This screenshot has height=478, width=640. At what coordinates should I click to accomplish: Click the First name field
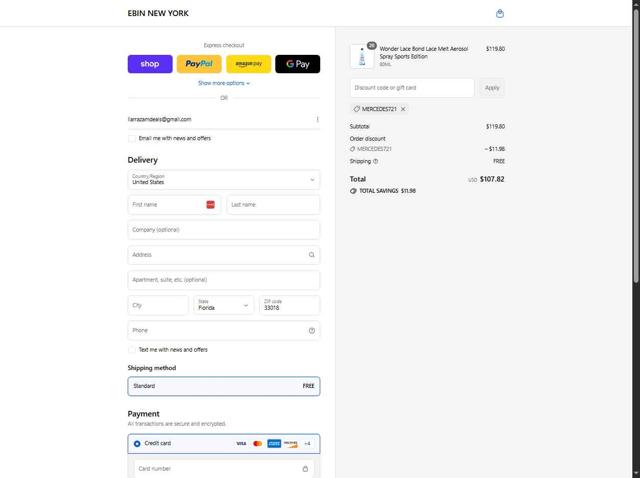tap(174, 205)
